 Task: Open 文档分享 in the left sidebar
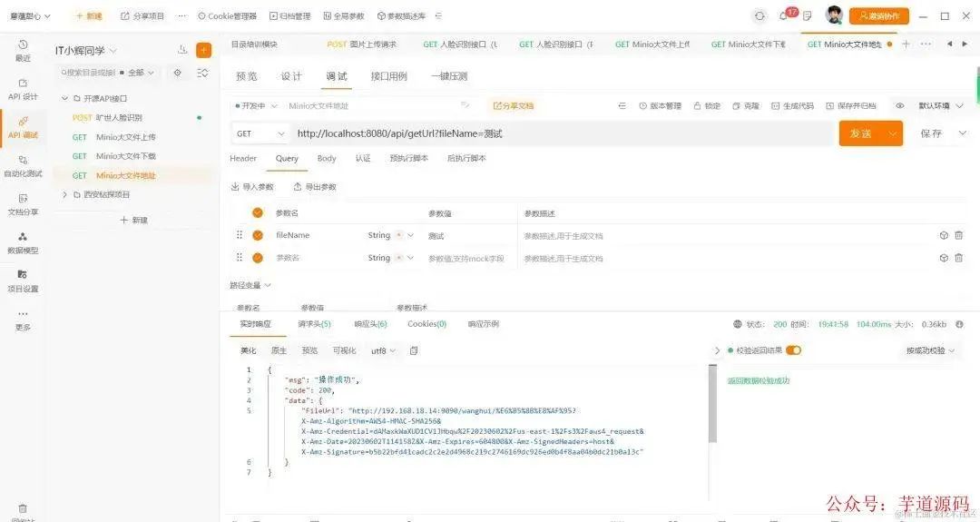(23, 204)
